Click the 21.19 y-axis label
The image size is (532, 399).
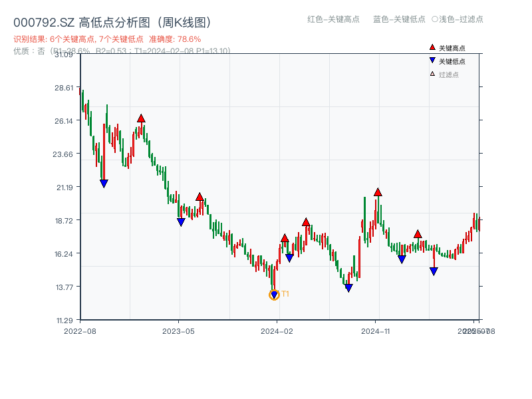65,188
